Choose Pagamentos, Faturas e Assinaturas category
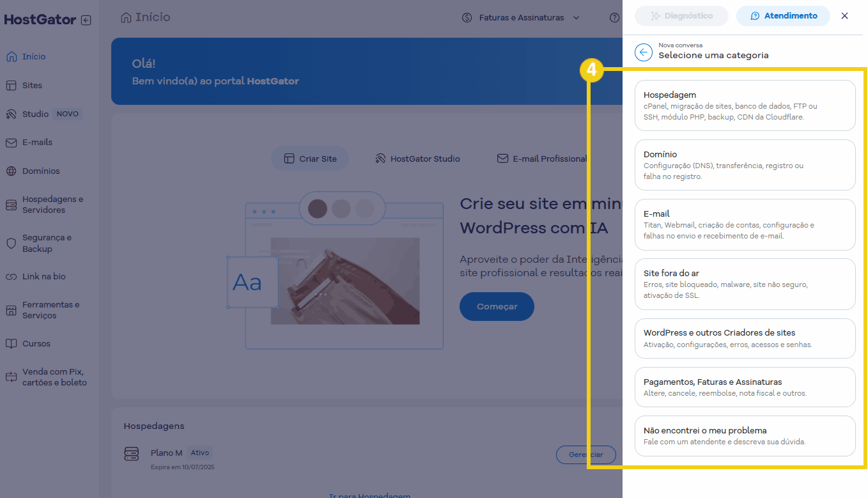This screenshot has width=868, height=498. tap(745, 387)
